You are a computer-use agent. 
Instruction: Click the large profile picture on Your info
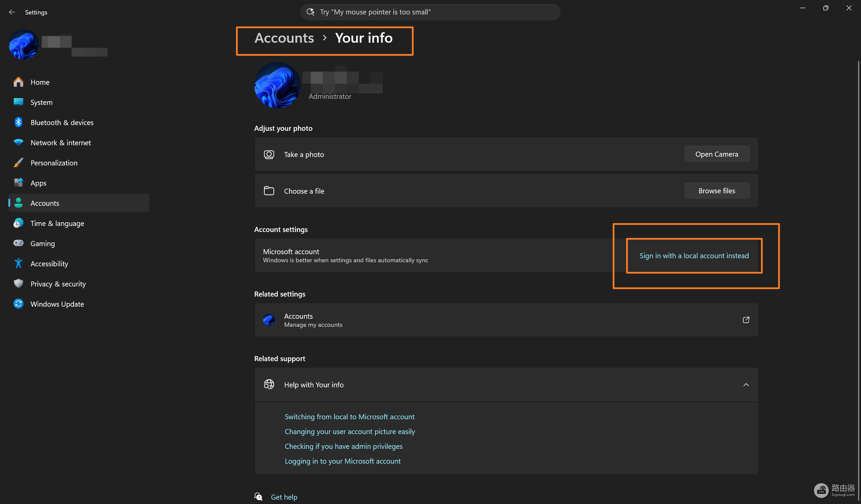pos(277,85)
